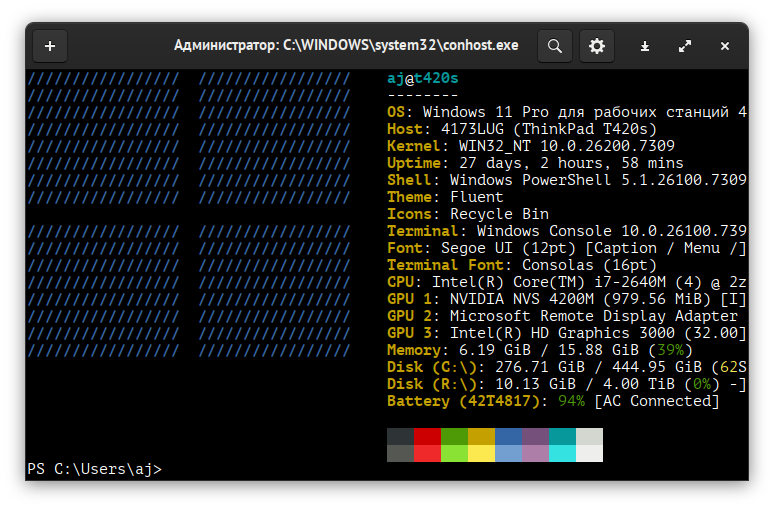Click the bright cyan color block
Image resolution: width=774 pixels, height=509 pixels.
click(562, 453)
